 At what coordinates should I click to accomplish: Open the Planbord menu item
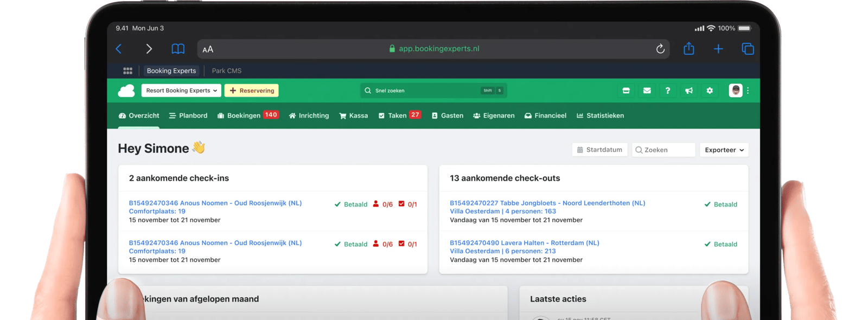[188, 116]
